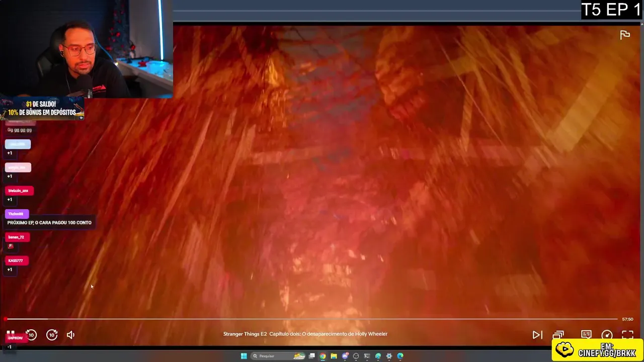
Task: Click the Pesquisar taskbar search box
Action: [279, 356]
